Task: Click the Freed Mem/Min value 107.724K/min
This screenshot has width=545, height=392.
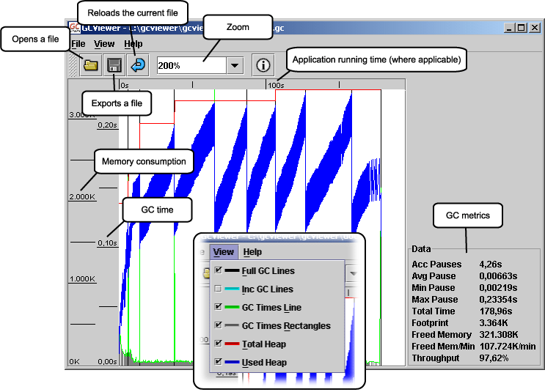Action: (x=508, y=346)
